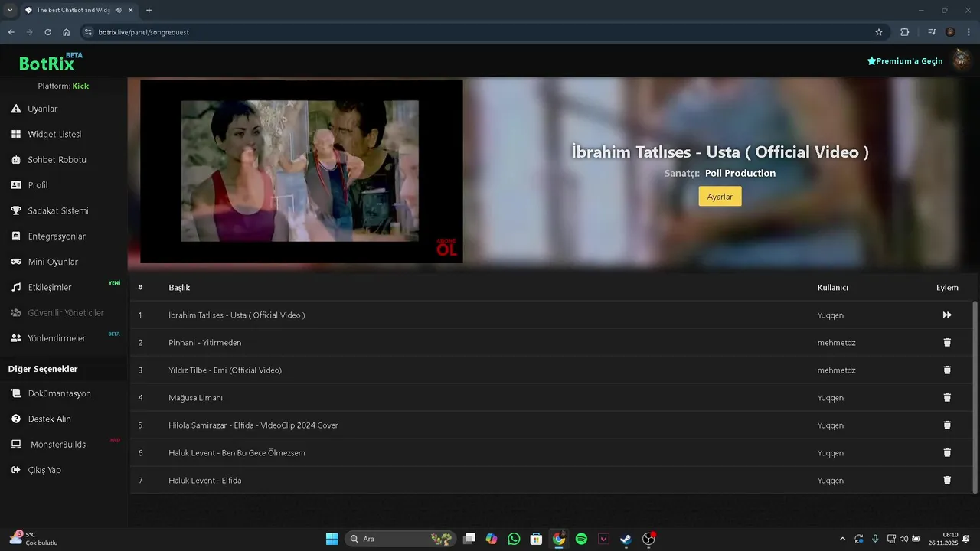Viewport: 980px width, 551px height.
Task: Open Mini Oyunlar section
Action: 53,262
